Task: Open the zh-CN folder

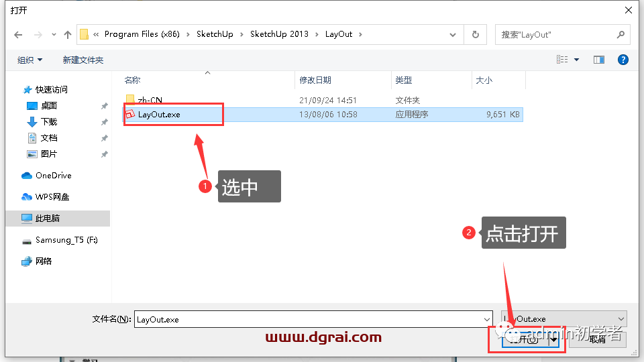Action: [150, 101]
